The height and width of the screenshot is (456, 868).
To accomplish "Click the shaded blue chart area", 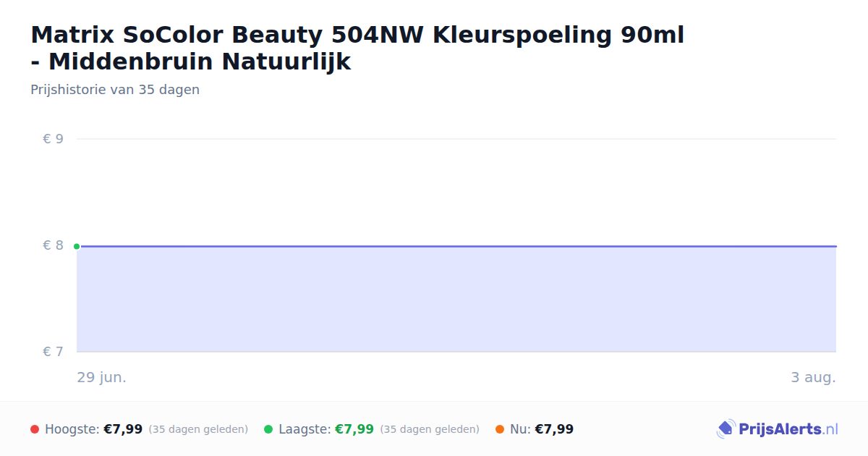I will [456, 299].
